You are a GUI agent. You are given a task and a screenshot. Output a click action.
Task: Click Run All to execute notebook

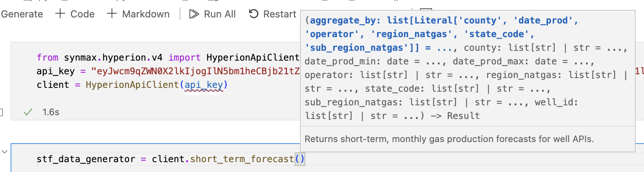point(213,14)
